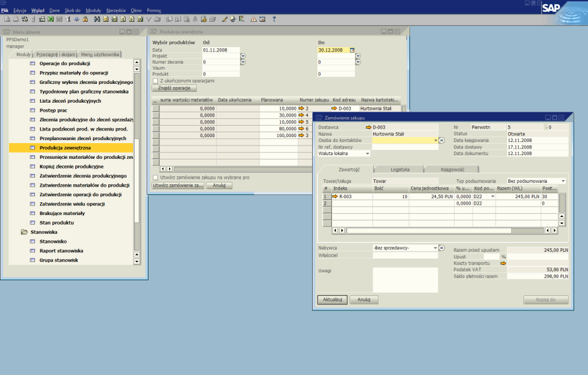Viewport: 588px width, 375px height.
Task: Open Brakujące materiały menu entry
Action: coord(62,213)
